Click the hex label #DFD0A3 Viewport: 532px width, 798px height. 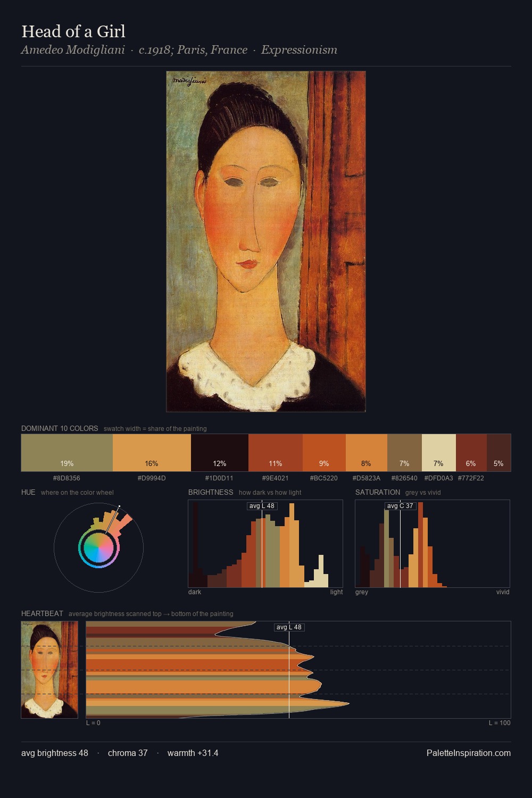(439, 478)
